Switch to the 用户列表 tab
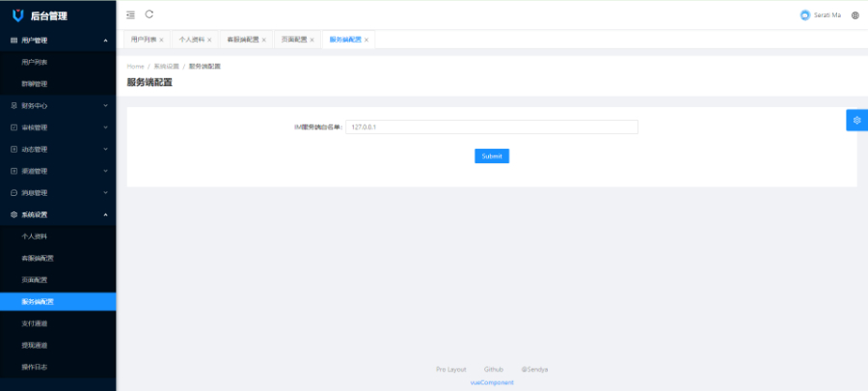868x391 pixels. [143, 40]
